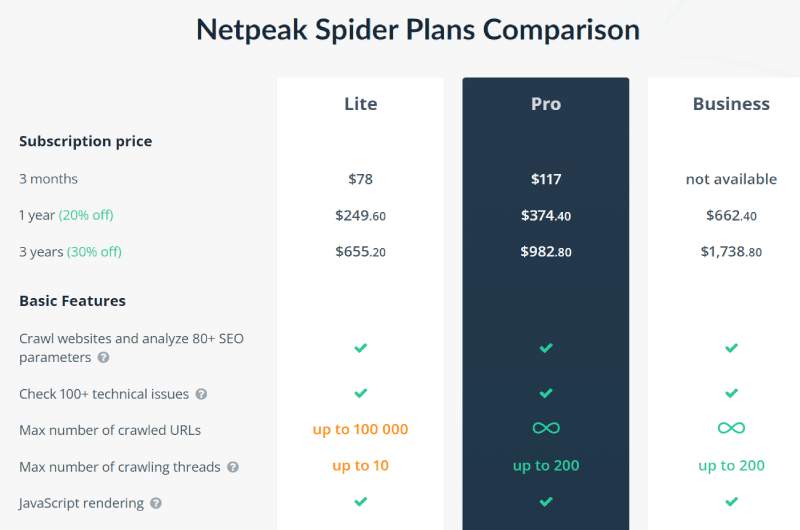Click question mark next to JavaScript rendering
Image resolution: width=800 pixels, height=530 pixels.
click(x=156, y=503)
